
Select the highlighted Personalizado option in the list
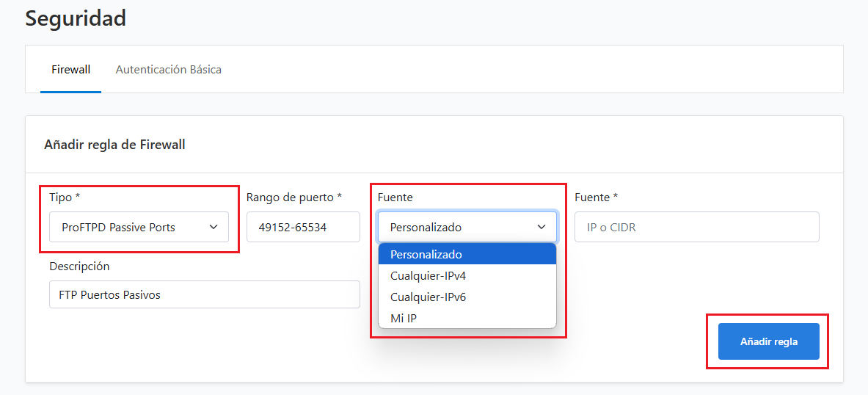click(x=467, y=254)
